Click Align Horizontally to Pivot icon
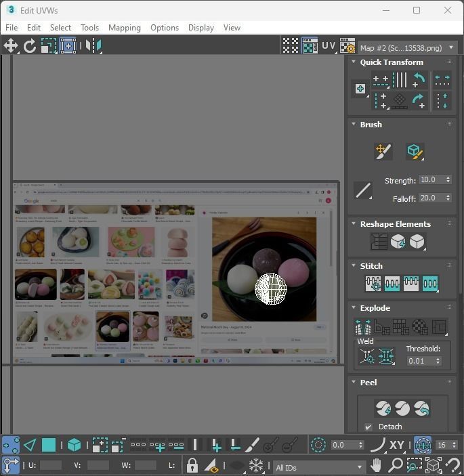This screenshot has width=464, height=476. click(381, 81)
